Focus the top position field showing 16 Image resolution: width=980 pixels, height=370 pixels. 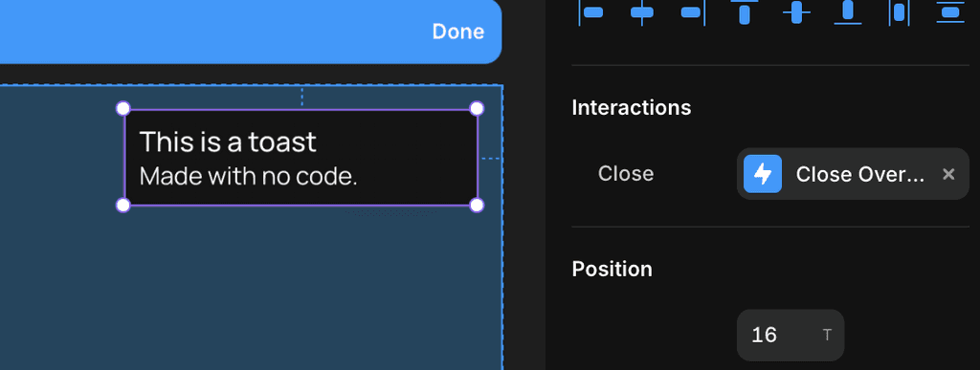point(791,335)
